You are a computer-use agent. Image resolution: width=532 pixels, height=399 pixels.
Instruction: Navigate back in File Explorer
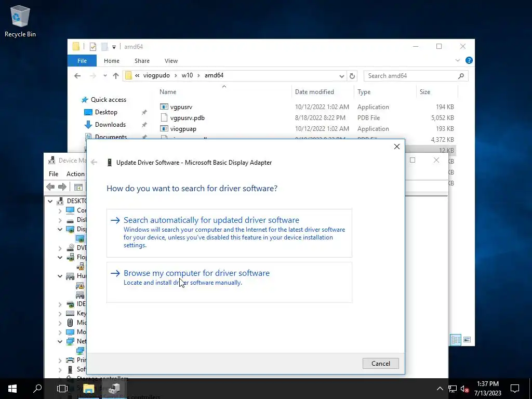click(x=77, y=76)
